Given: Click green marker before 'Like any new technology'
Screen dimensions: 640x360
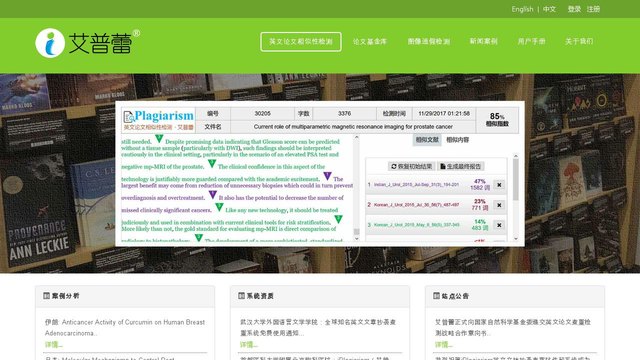Looking at the screenshot, I should click(x=219, y=207).
